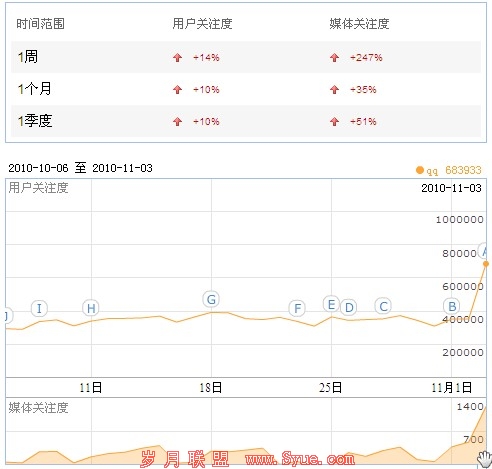The width and height of the screenshot is (492, 469).
Task: Open news marker C on the trend line
Action: [x=383, y=306]
